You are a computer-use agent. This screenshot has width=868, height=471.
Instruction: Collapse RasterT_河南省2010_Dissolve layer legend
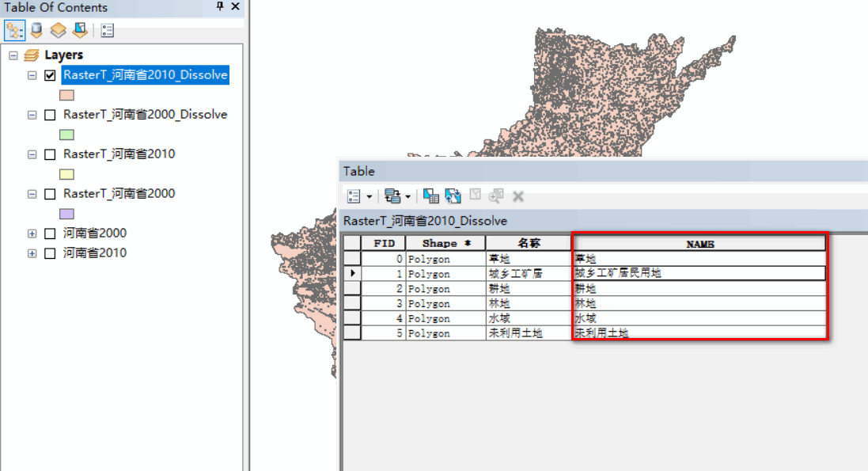pos(32,75)
